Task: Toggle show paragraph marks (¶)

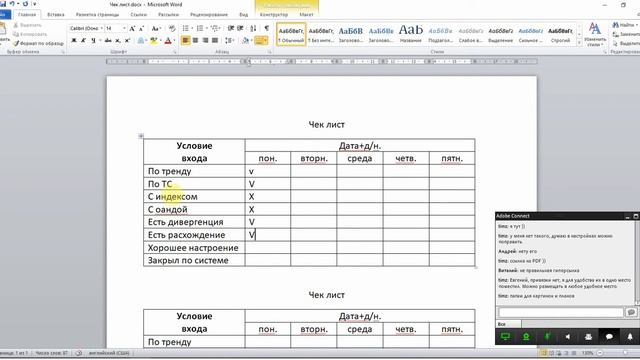Action: point(267,28)
